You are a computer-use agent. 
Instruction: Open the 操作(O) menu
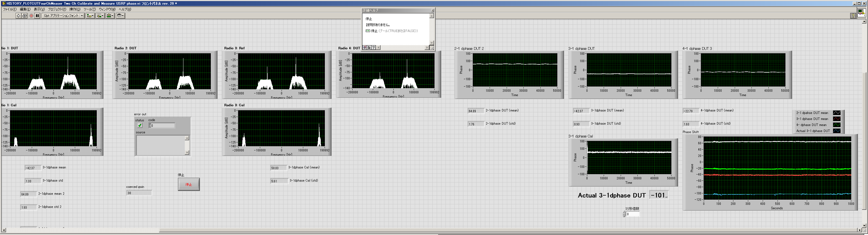(x=75, y=9)
